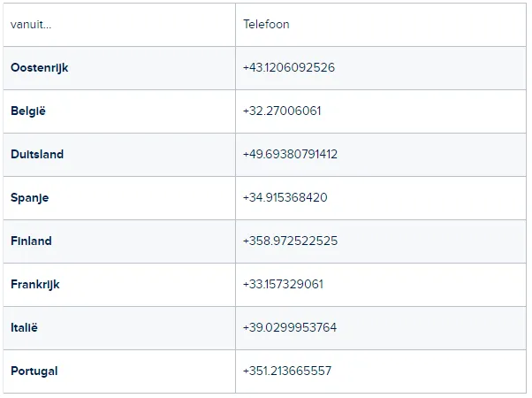Click the Duitsland country cell

119,155
